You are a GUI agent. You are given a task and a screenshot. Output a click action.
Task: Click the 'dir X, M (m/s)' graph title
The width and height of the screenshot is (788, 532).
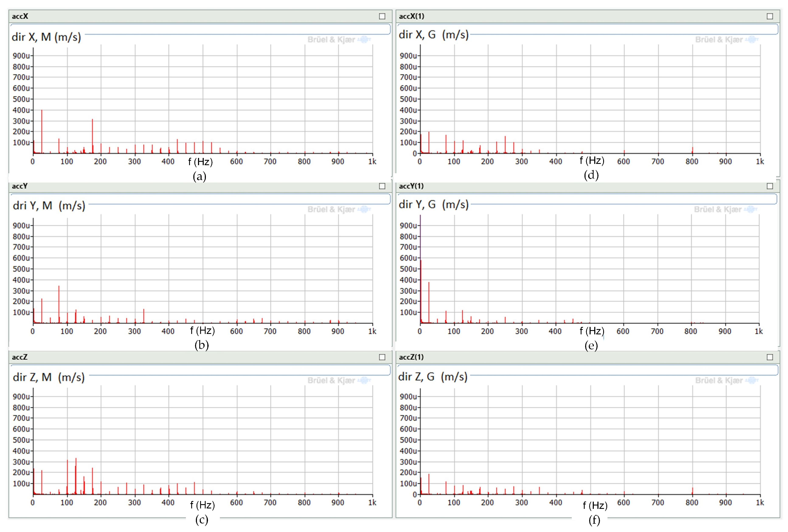click(46, 37)
